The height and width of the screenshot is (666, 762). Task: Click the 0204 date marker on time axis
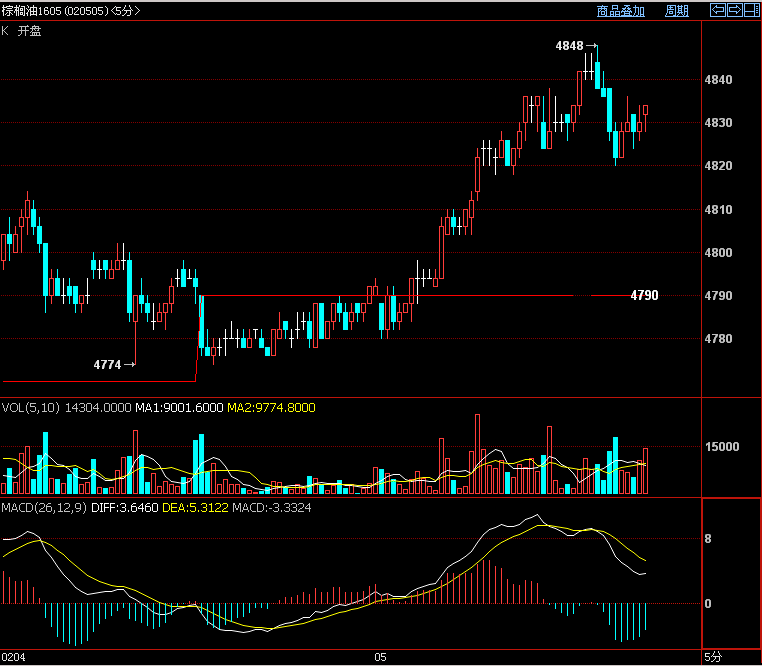[x=12, y=658]
